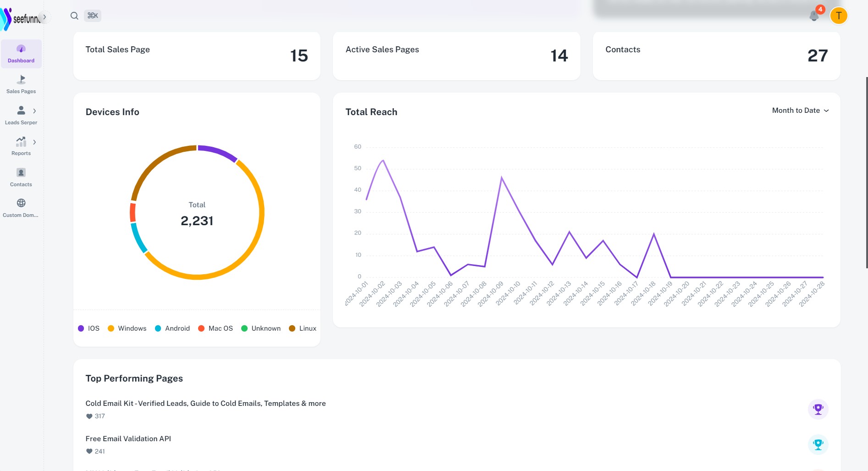Click the teal trophy icon
The height and width of the screenshot is (471, 868).
pos(818,444)
